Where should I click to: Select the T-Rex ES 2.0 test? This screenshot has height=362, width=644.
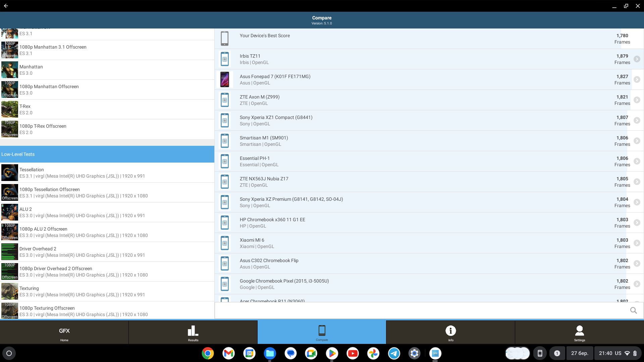click(107, 109)
